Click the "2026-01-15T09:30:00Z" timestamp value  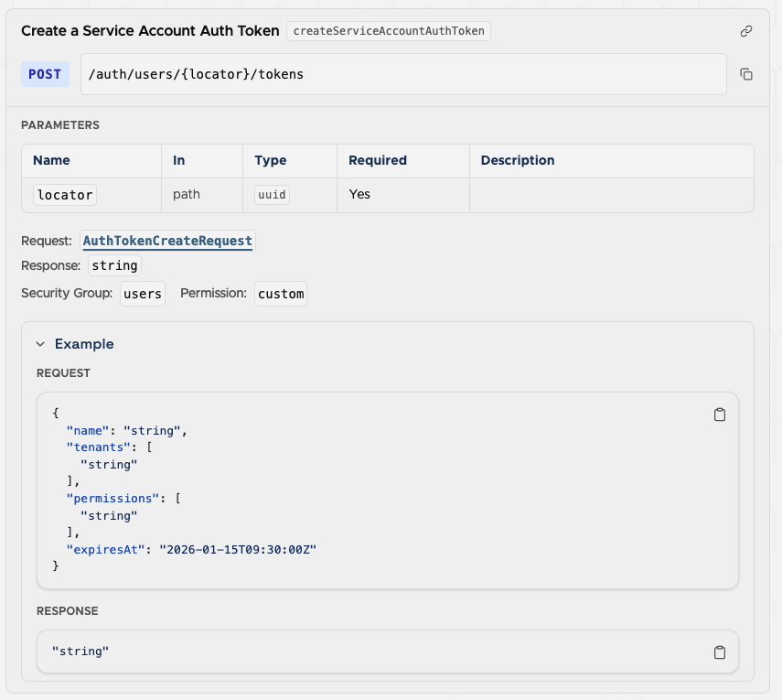(238, 550)
